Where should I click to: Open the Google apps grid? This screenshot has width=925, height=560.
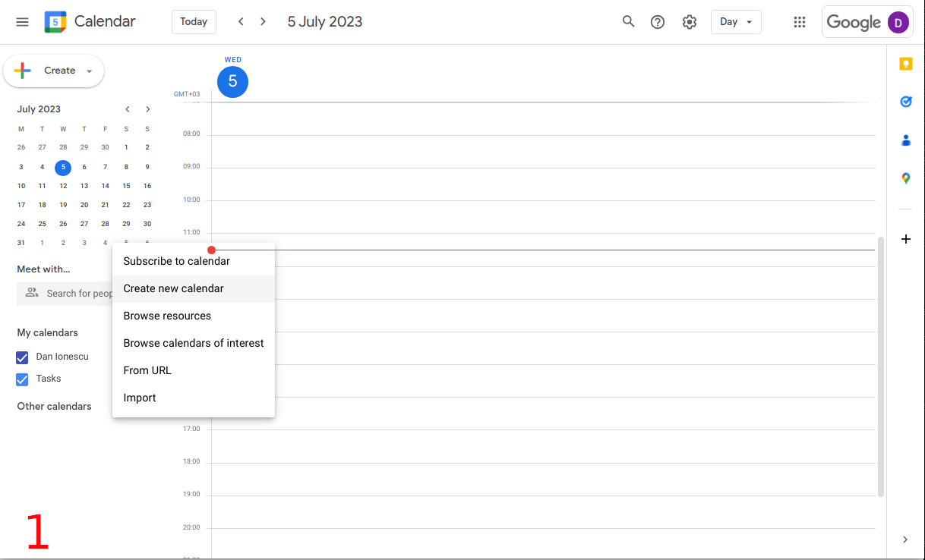(799, 21)
